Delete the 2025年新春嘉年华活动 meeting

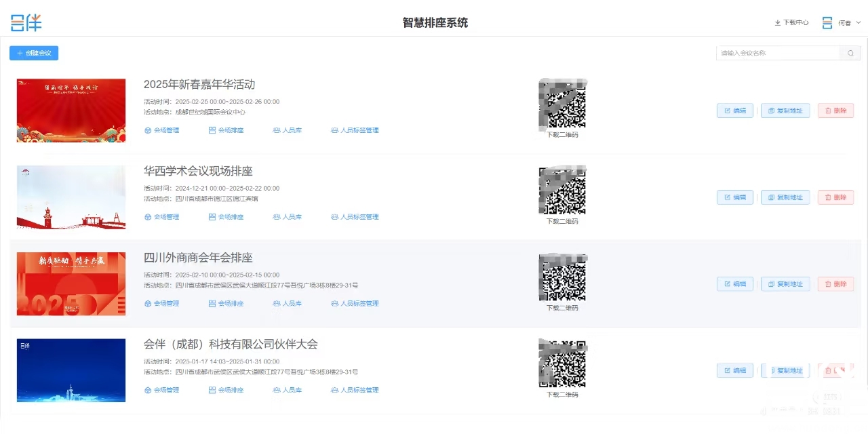(835, 111)
